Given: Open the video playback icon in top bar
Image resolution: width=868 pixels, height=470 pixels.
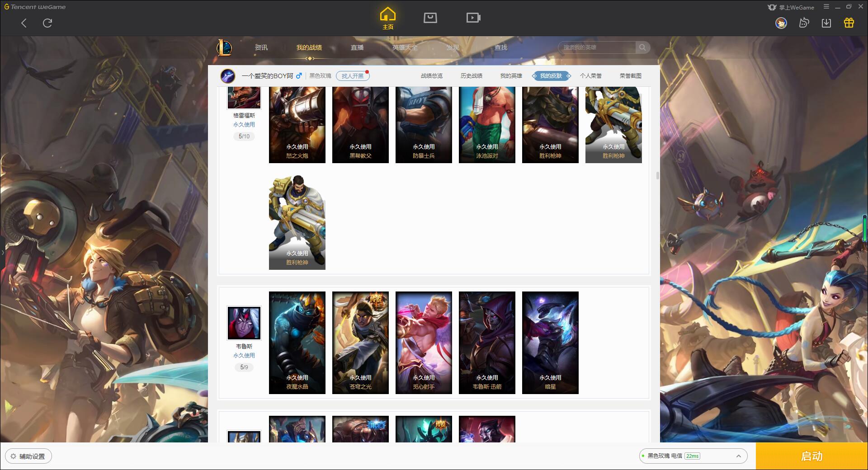Looking at the screenshot, I should point(473,18).
